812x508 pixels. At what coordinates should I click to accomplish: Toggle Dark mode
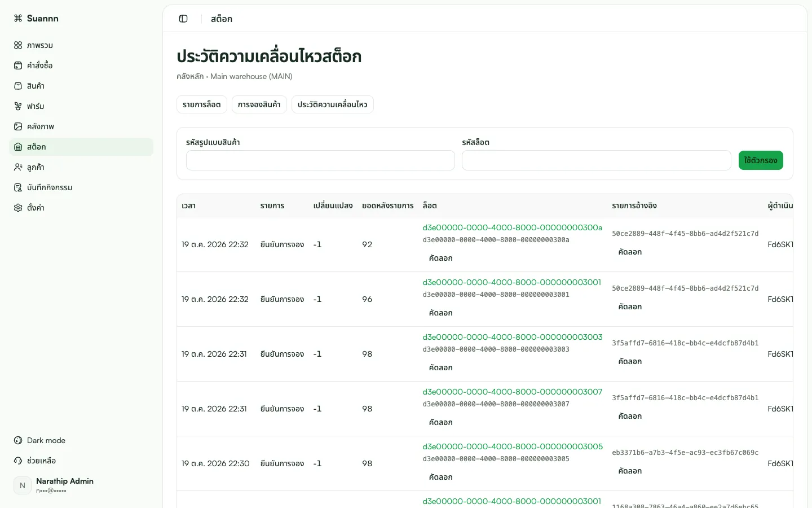click(81, 440)
